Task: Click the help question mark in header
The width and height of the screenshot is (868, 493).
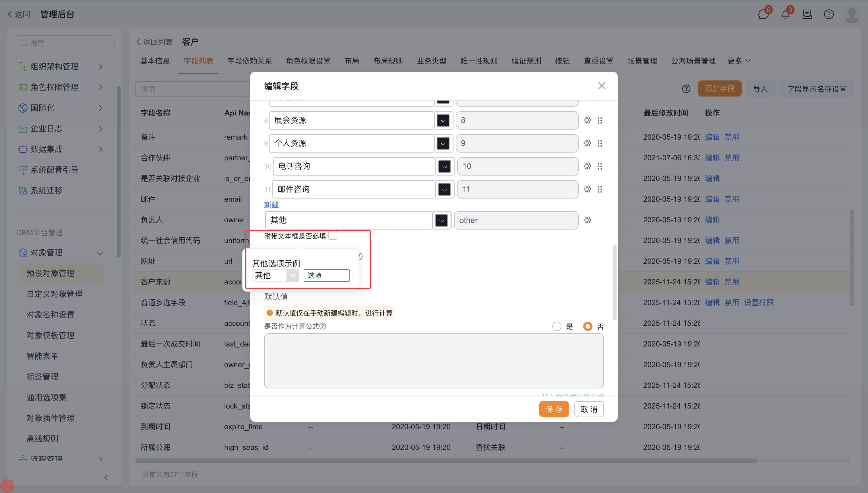Action: coord(829,15)
